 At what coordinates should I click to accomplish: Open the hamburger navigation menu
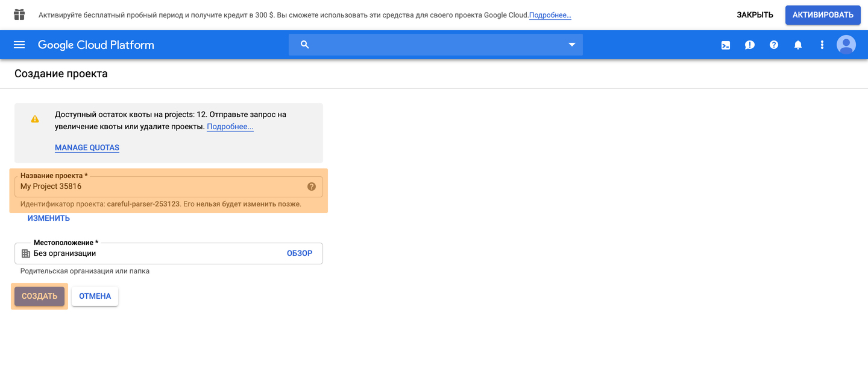click(19, 45)
